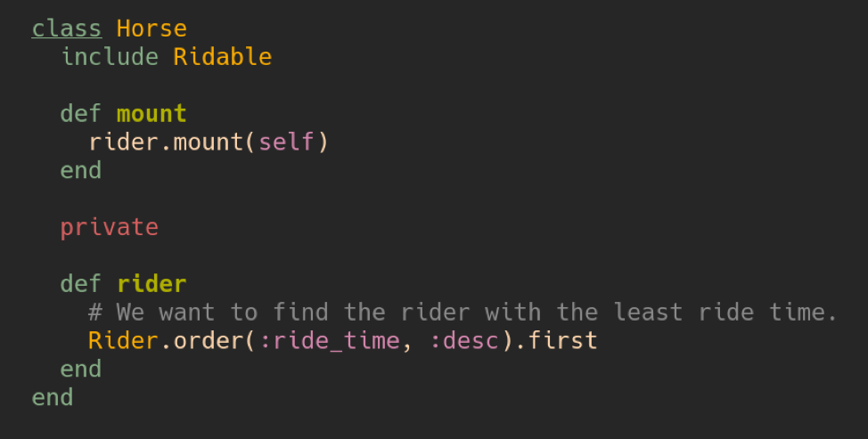Viewport: 868px width, 439px height.
Task: Click the def keyword before mount
Action: pyautogui.click(x=81, y=114)
